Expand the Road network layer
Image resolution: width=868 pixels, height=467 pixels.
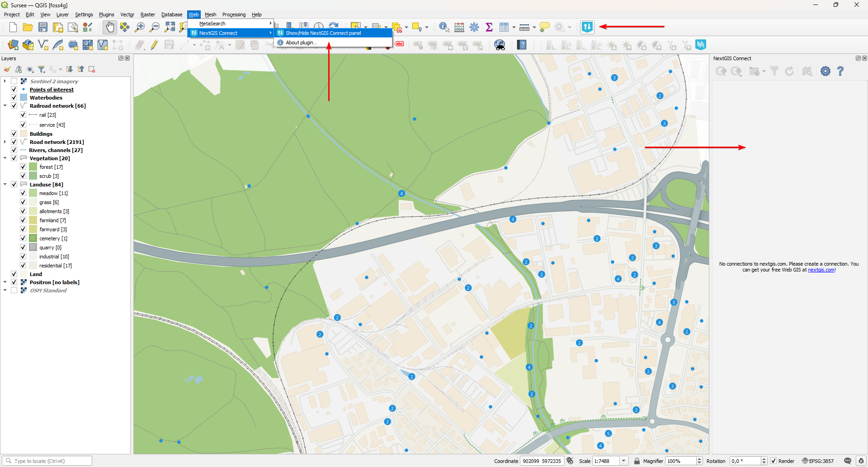5,142
